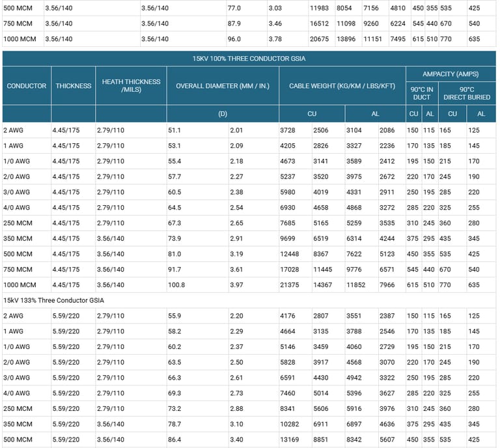The width and height of the screenshot is (500, 448).
Task: Select the 100.8 overall diameter cell
Action: point(178,285)
